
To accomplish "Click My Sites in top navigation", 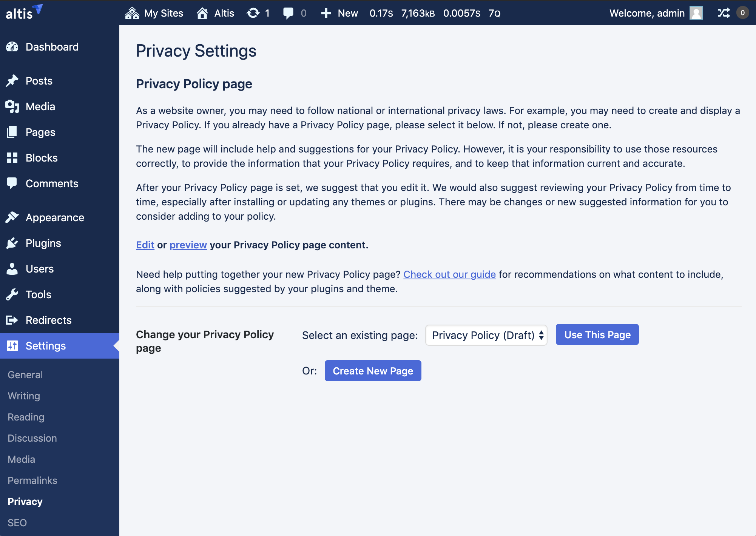I will click(157, 13).
